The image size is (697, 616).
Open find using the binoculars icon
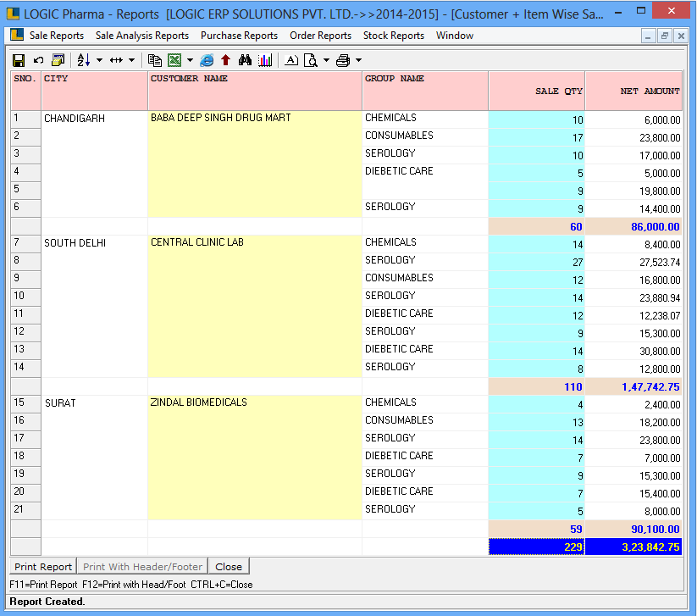point(245,60)
